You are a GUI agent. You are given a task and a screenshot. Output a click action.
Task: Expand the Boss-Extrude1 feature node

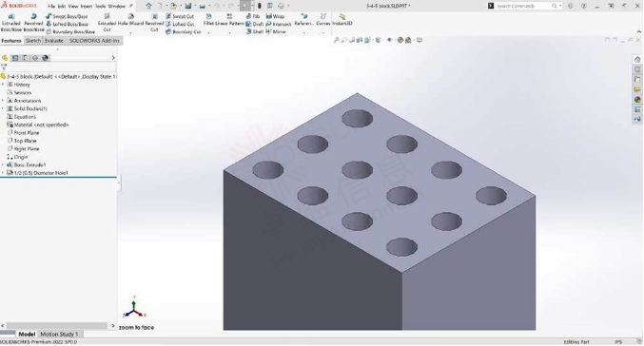point(3,165)
